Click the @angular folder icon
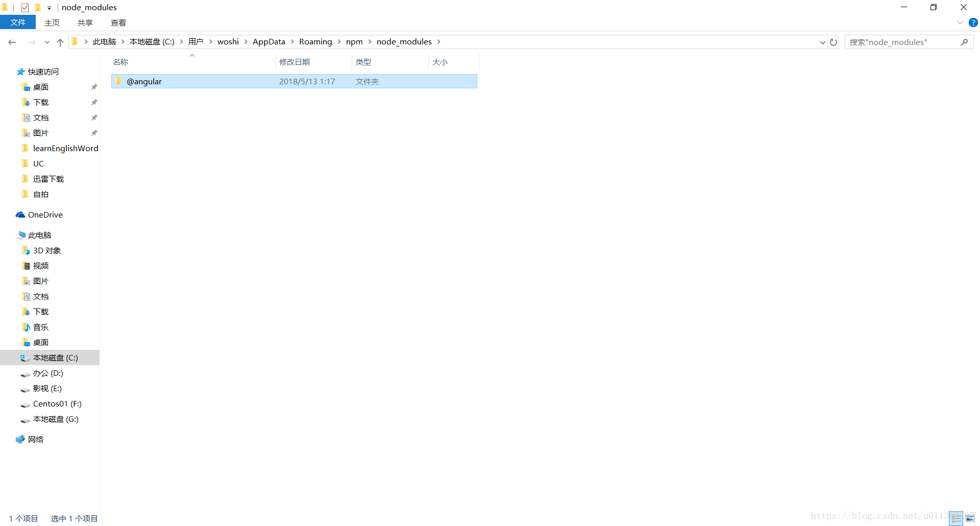Screen dimensions: 980x526 click(x=119, y=81)
